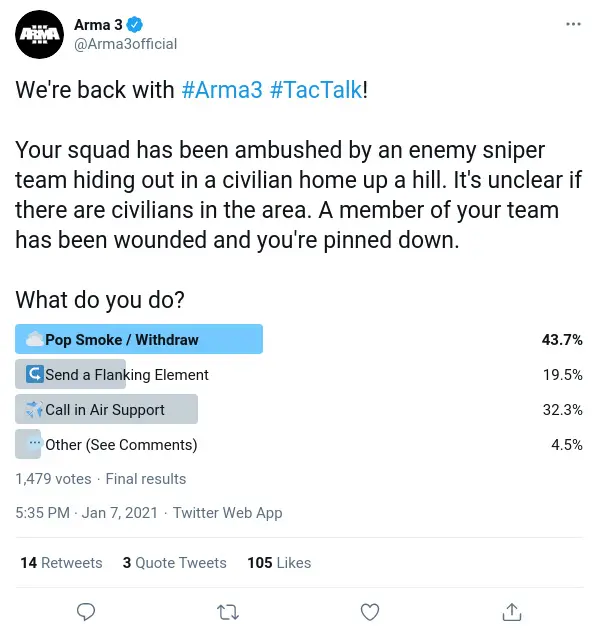This screenshot has width=598, height=636.
Task: Open the three-dot more options menu
Action: 573,24
